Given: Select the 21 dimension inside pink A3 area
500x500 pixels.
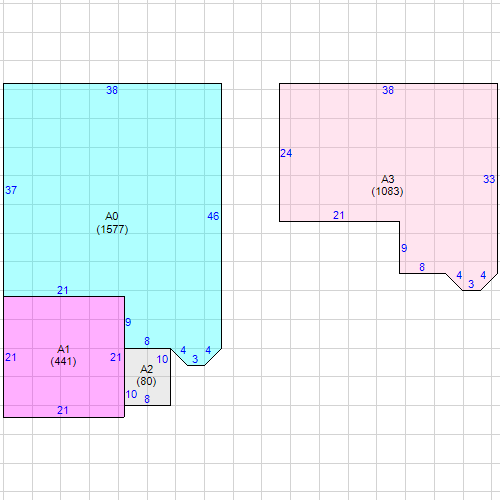Looking at the screenshot, I should (x=339, y=215).
